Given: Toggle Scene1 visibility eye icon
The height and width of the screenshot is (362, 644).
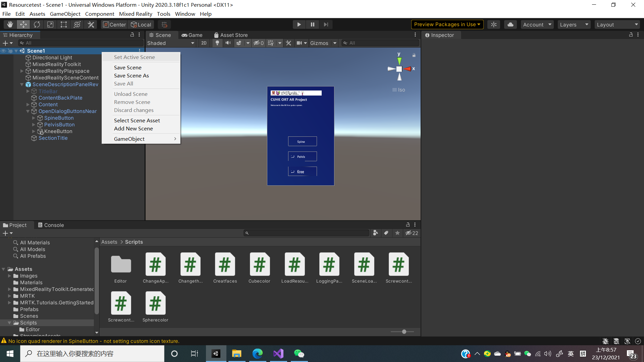Looking at the screenshot, I should pos(3,51).
